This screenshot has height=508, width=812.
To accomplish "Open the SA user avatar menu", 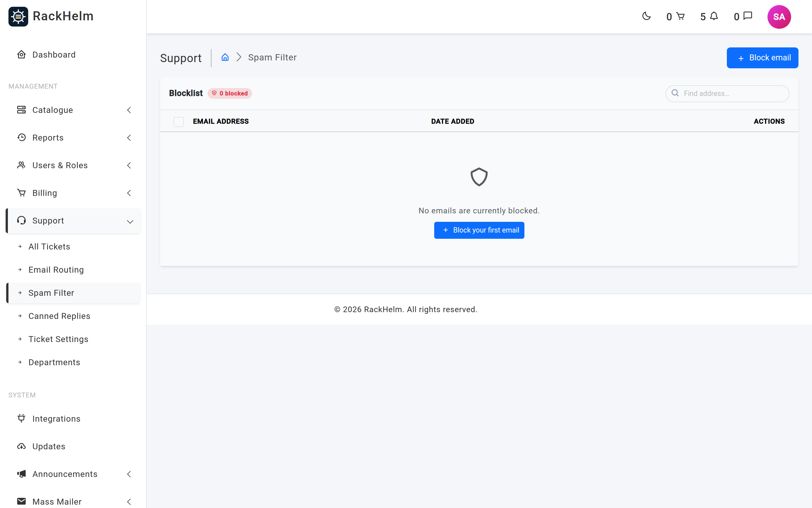I will pos(779,17).
